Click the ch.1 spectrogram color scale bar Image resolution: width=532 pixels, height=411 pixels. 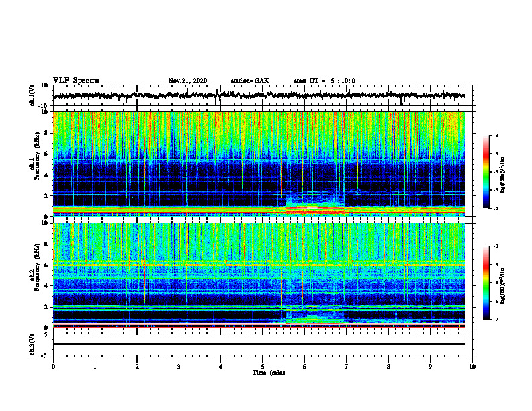pos(486,172)
